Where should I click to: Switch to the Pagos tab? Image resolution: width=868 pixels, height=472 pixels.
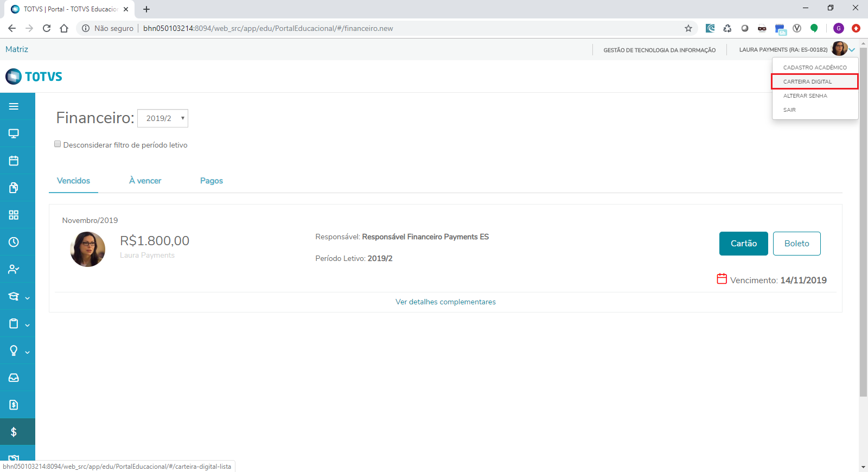click(212, 181)
